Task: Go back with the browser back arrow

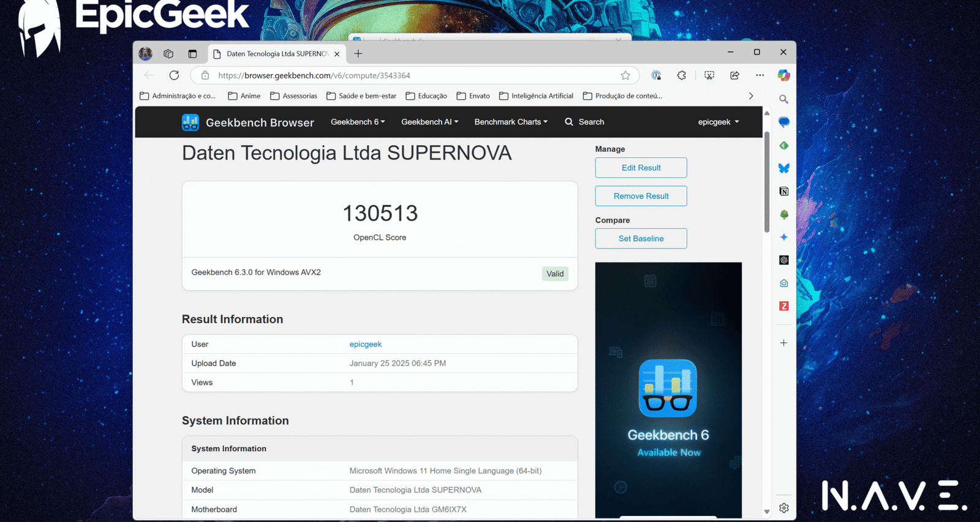Action: click(149, 75)
